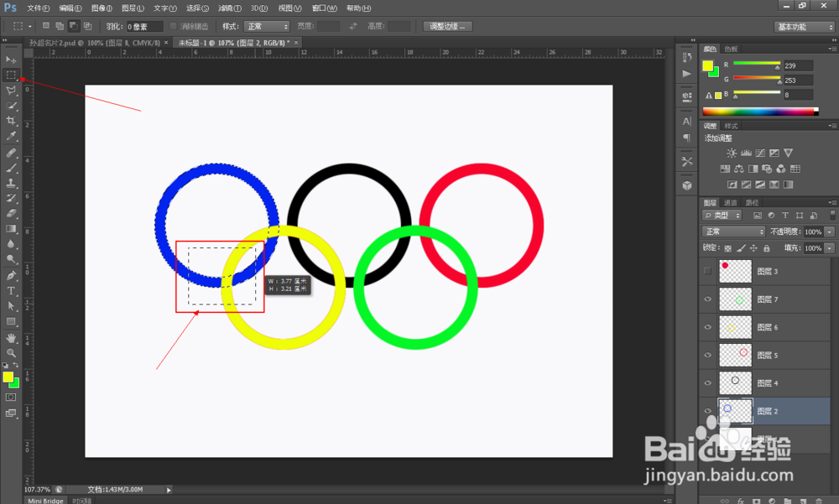Select the Rectangular Marquee tool
839x504 pixels.
pyautogui.click(x=11, y=75)
